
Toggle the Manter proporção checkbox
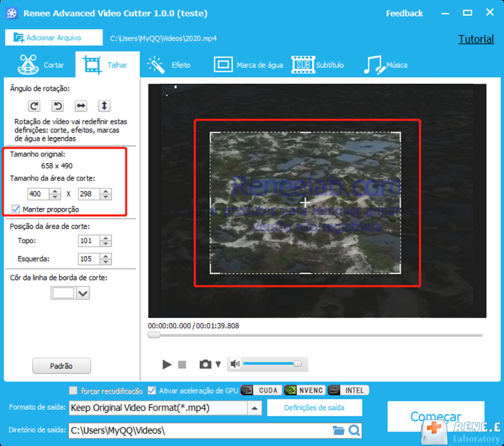(16, 209)
